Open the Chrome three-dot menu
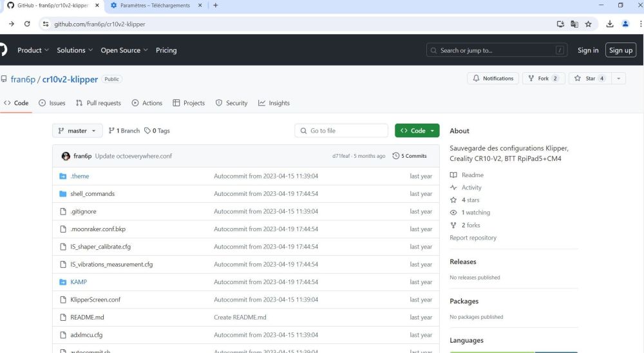Image resolution: width=644 pixels, height=353 pixels. [640, 24]
